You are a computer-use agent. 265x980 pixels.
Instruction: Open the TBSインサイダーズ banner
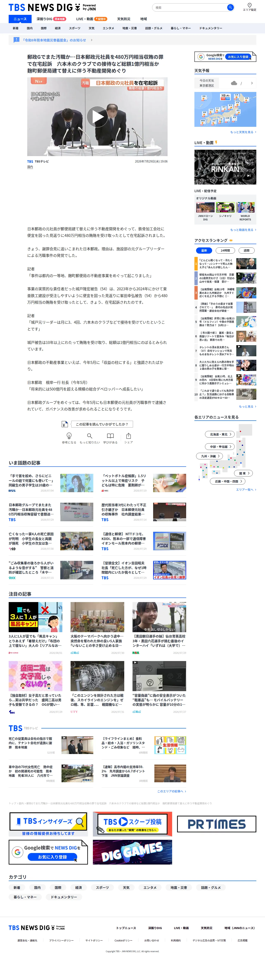(x=48, y=824)
